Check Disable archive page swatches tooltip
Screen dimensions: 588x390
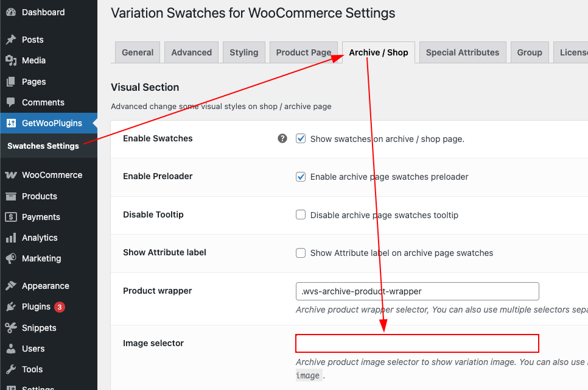[301, 214]
